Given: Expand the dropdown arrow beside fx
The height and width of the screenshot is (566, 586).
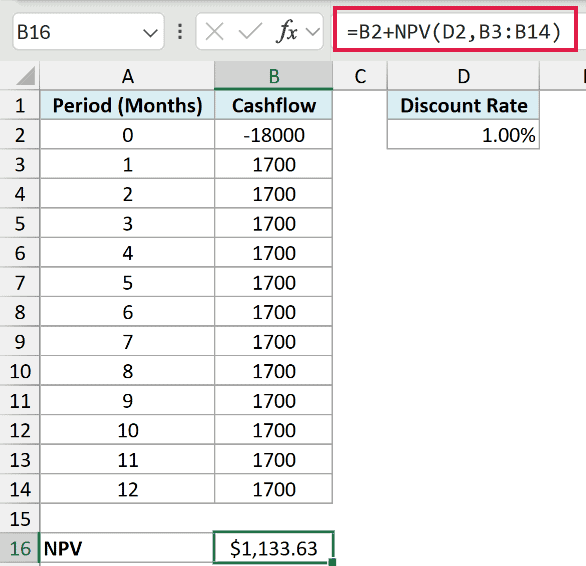Looking at the screenshot, I should pyautogui.click(x=312, y=32).
